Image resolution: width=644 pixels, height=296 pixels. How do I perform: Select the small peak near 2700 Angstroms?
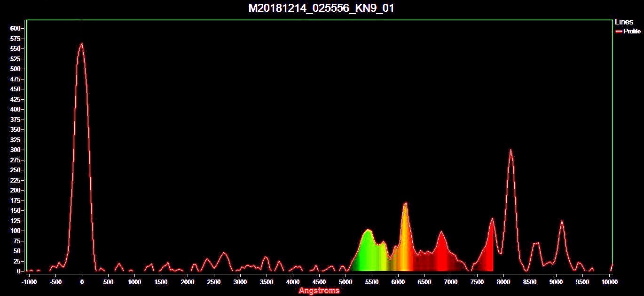coord(224,253)
